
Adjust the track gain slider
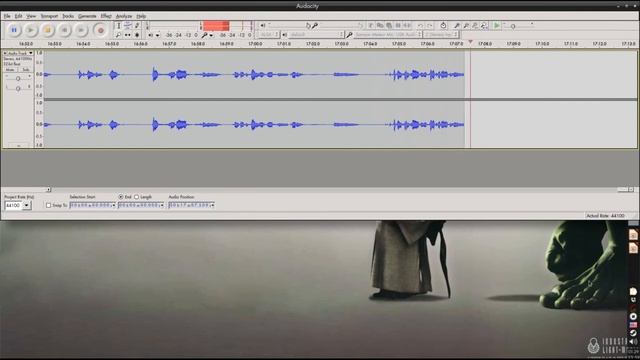[18, 78]
